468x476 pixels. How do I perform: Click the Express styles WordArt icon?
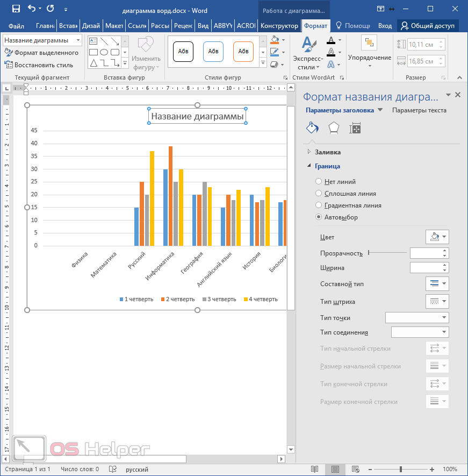coord(308,54)
